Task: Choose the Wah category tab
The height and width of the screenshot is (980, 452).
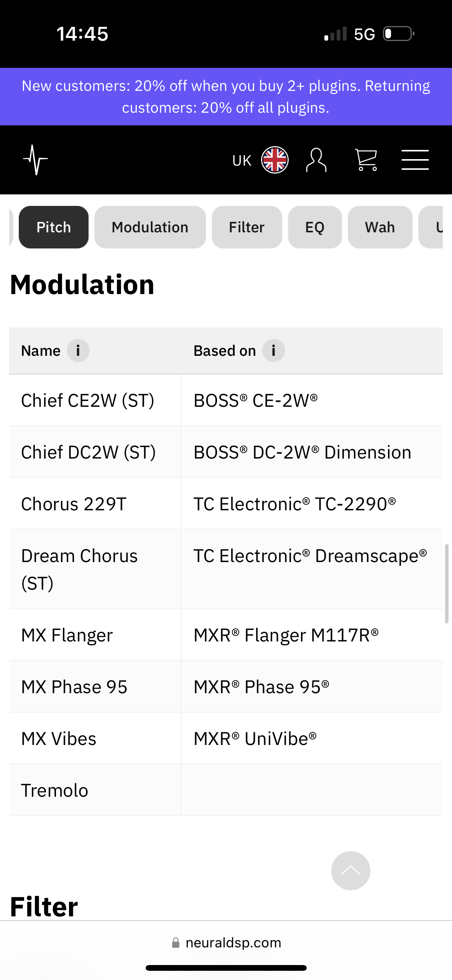Action: pos(380,227)
